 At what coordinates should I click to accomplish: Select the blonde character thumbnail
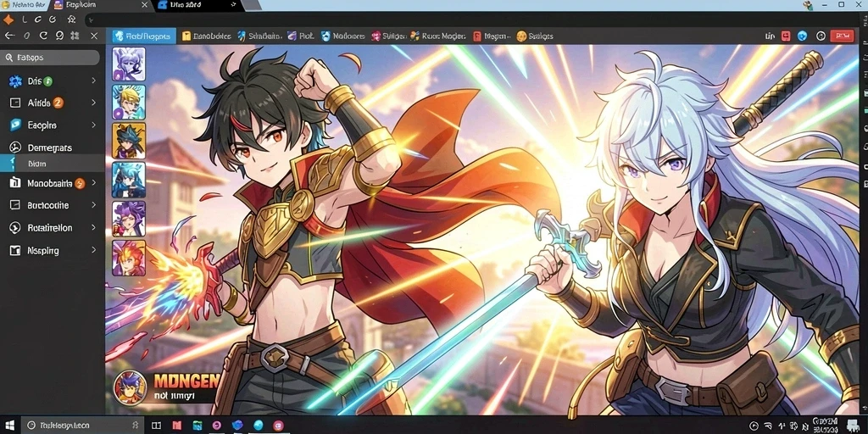point(129,102)
